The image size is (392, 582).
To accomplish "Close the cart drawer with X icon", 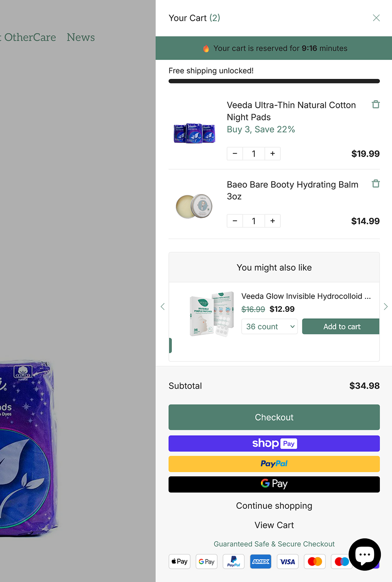I will (376, 18).
